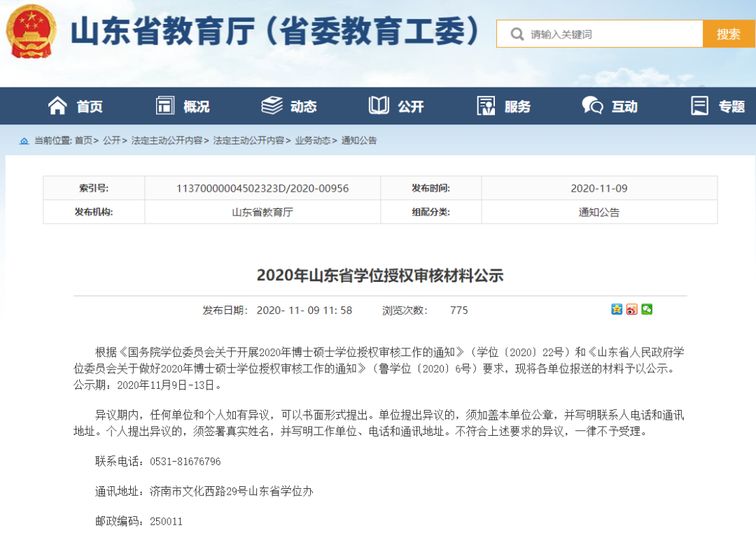
Task: Open 业务动态 breadcrumb link
Action: pyautogui.click(x=312, y=141)
